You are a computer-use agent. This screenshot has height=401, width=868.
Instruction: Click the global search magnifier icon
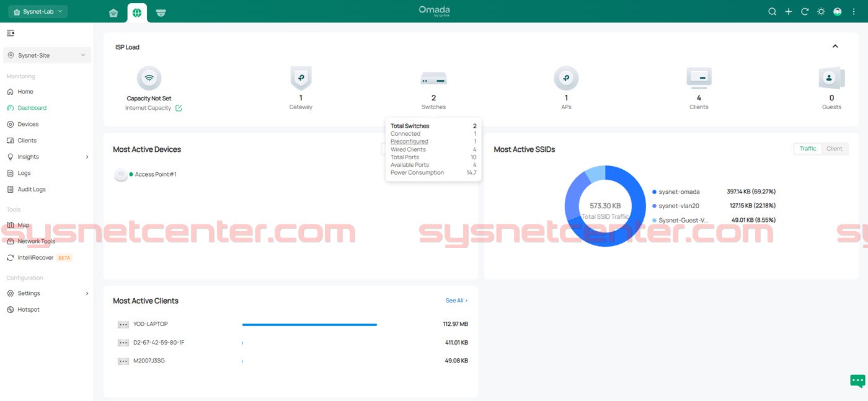pyautogui.click(x=772, y=12)
